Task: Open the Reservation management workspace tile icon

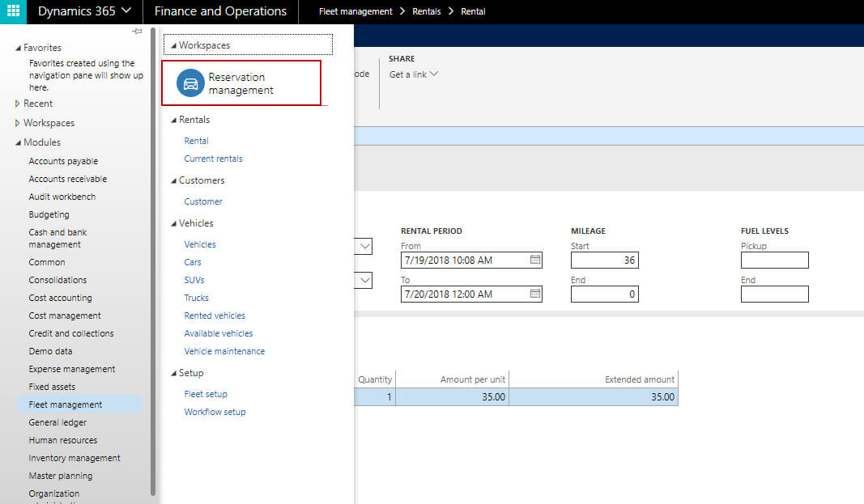Action: coord(190,83)
